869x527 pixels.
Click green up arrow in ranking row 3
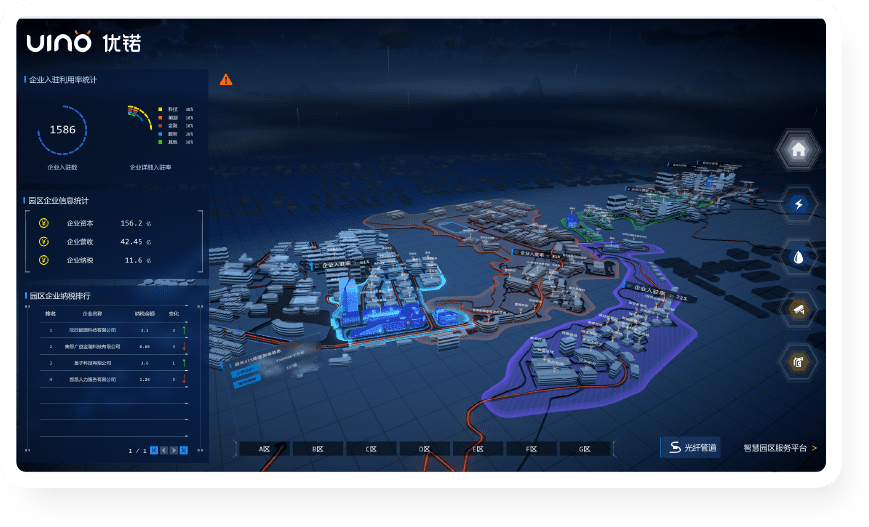pyautogui.click(x=184, y=363)
